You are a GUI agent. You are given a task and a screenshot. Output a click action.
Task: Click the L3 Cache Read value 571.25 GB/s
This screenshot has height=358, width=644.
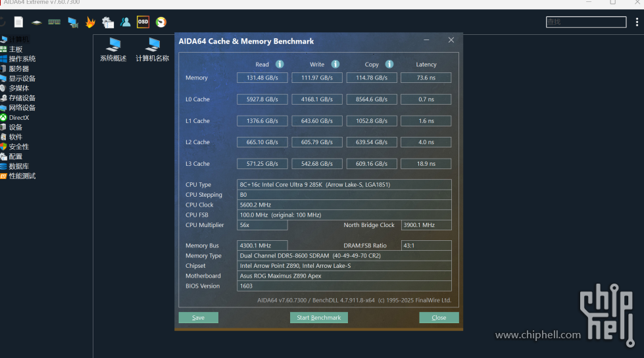click(262, 164)
